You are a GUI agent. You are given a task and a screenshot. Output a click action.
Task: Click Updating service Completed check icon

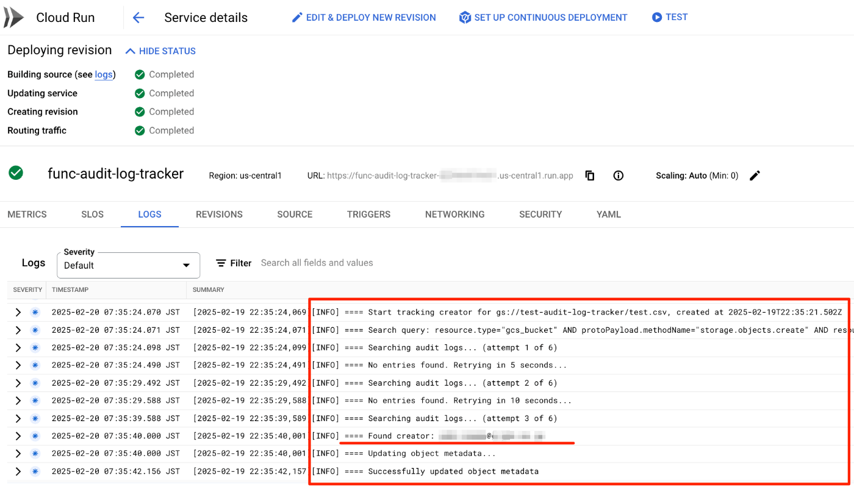(140, 93)
